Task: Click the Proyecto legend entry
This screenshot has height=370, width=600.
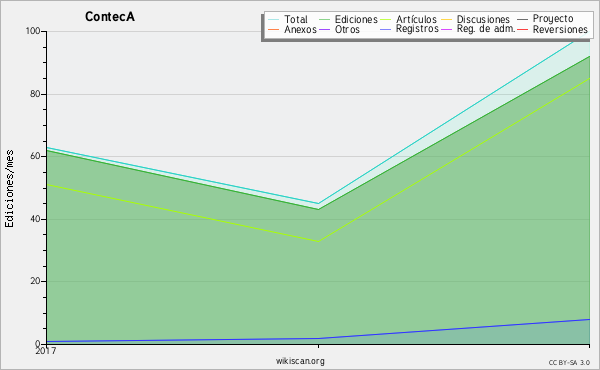Action: [553, 19]
